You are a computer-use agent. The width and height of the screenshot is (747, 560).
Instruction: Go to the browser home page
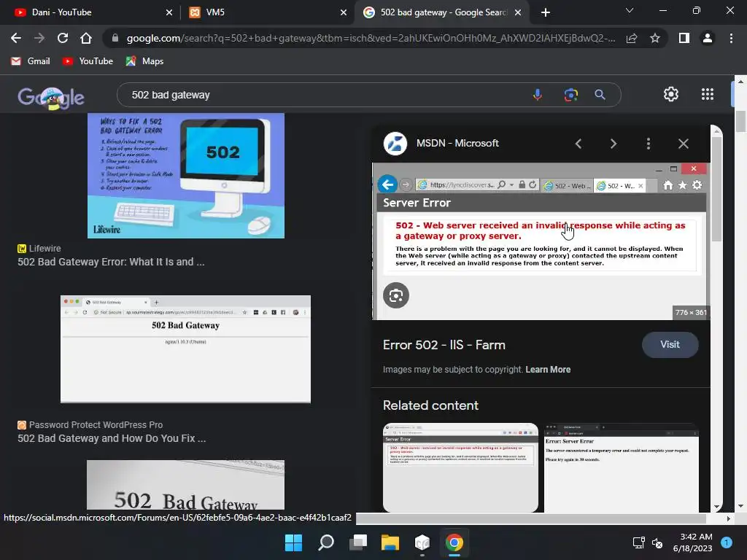(86, 38)
